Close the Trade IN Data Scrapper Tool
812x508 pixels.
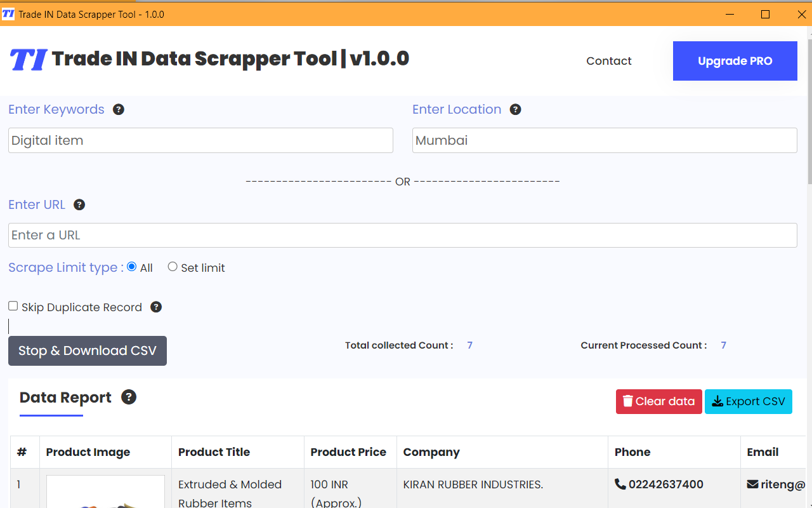801,14
